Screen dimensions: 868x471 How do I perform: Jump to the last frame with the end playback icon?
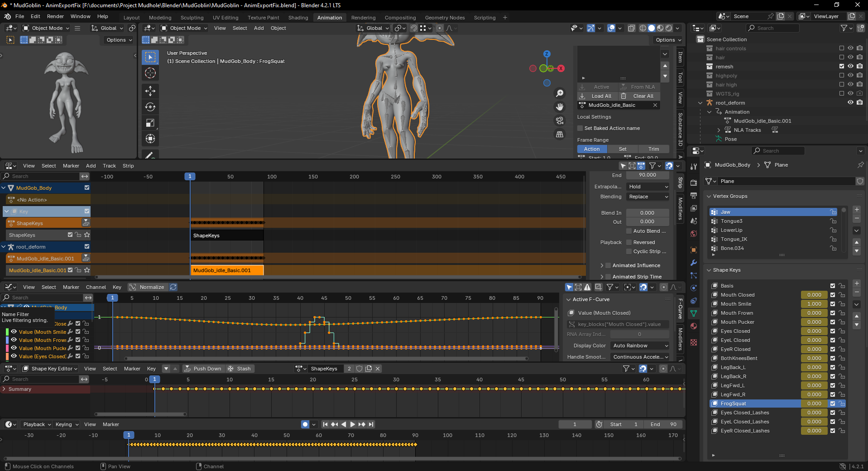pyautogui.click(x=371, y=424)
